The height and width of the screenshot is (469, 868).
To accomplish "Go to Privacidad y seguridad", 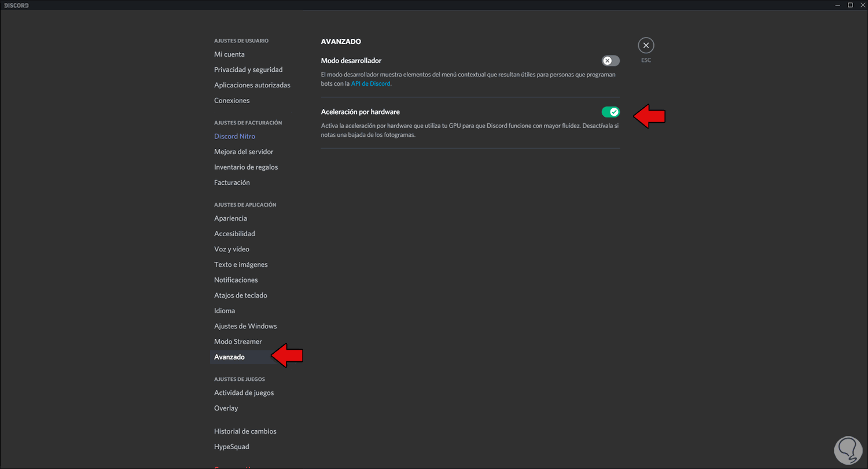I will pyautogui.click(x=248, y=69).
